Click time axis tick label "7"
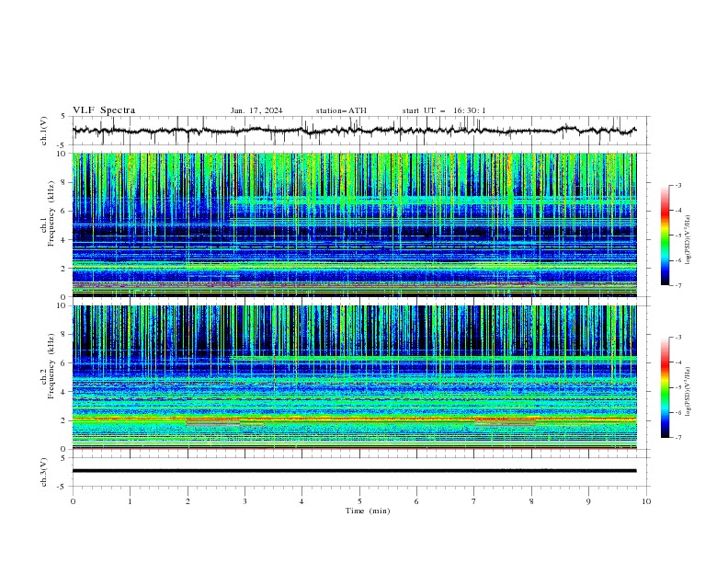This screenshot has height=563, width=728. 474,501
